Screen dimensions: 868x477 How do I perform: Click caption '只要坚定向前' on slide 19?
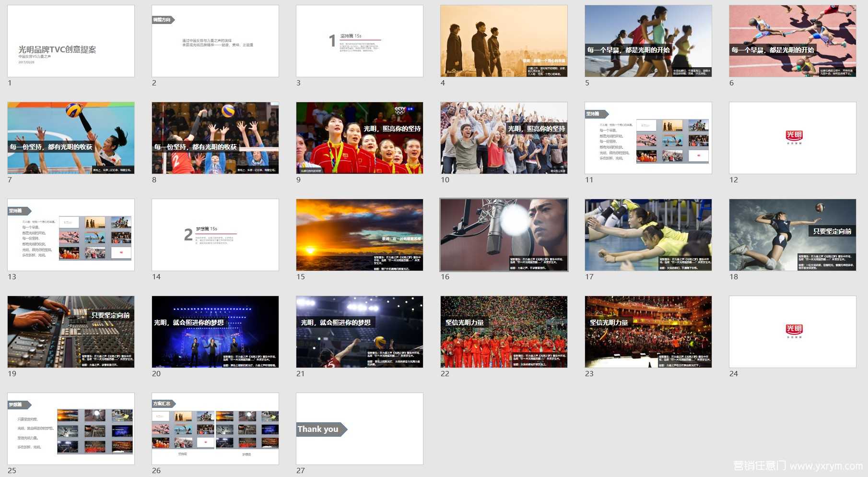coord(111,315)
